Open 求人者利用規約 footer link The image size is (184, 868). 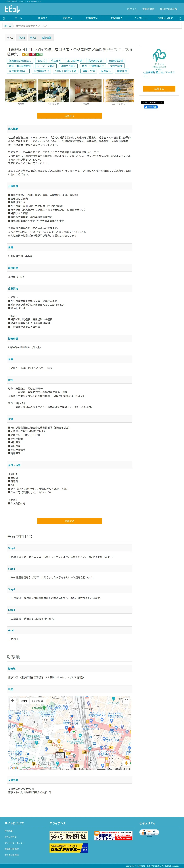(12, 855)
